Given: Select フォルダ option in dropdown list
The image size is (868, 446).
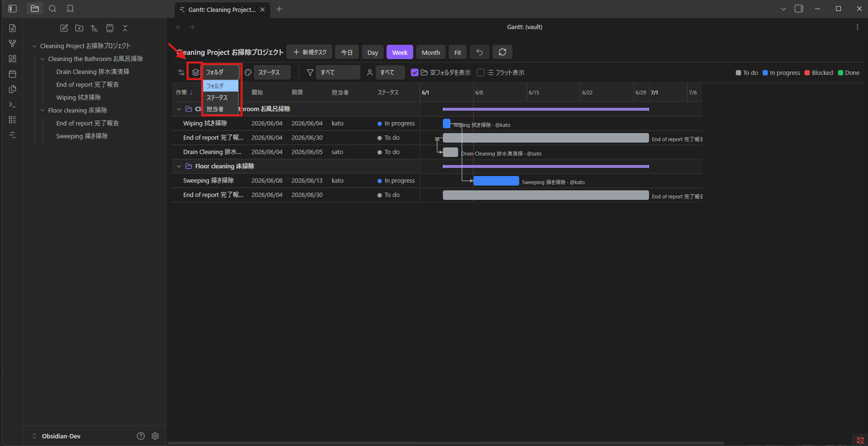Looking at the screenshot, I should click(220, 86).
